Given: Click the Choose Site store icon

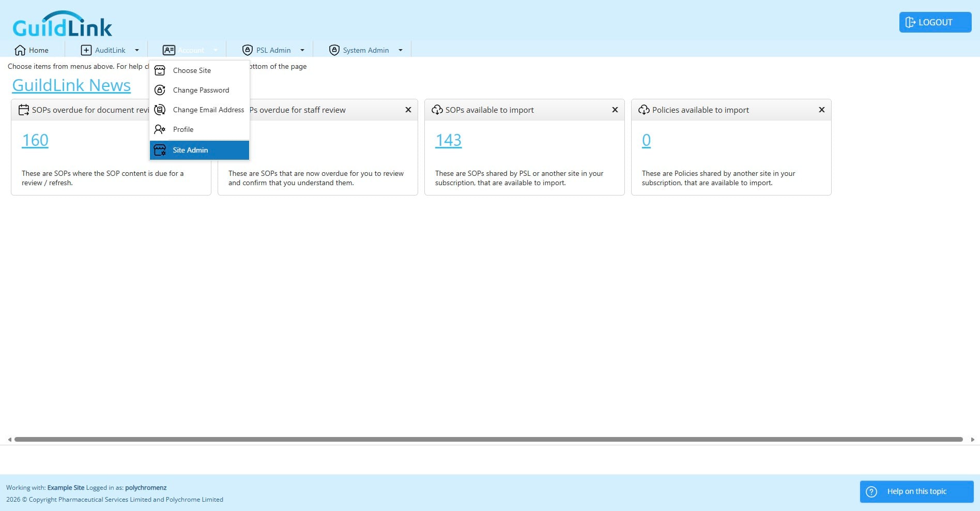Looking at the screenshot, I should (x=160, y=70).
